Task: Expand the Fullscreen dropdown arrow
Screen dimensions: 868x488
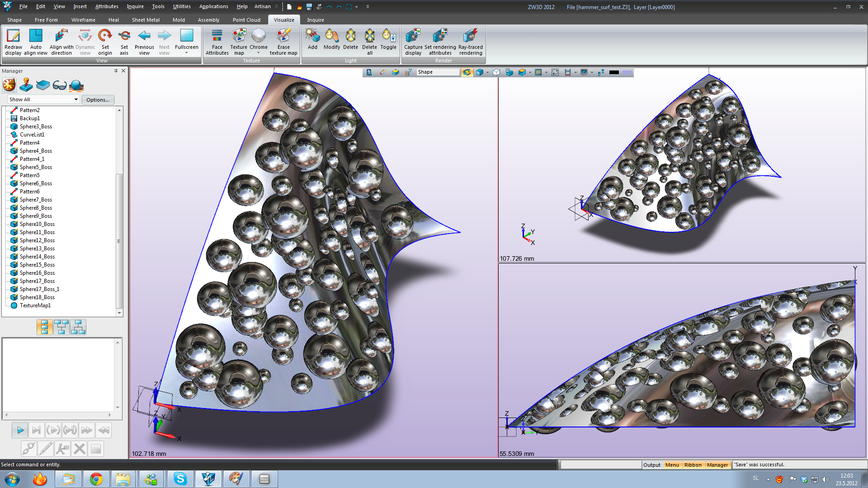Action: pos(186,53)
